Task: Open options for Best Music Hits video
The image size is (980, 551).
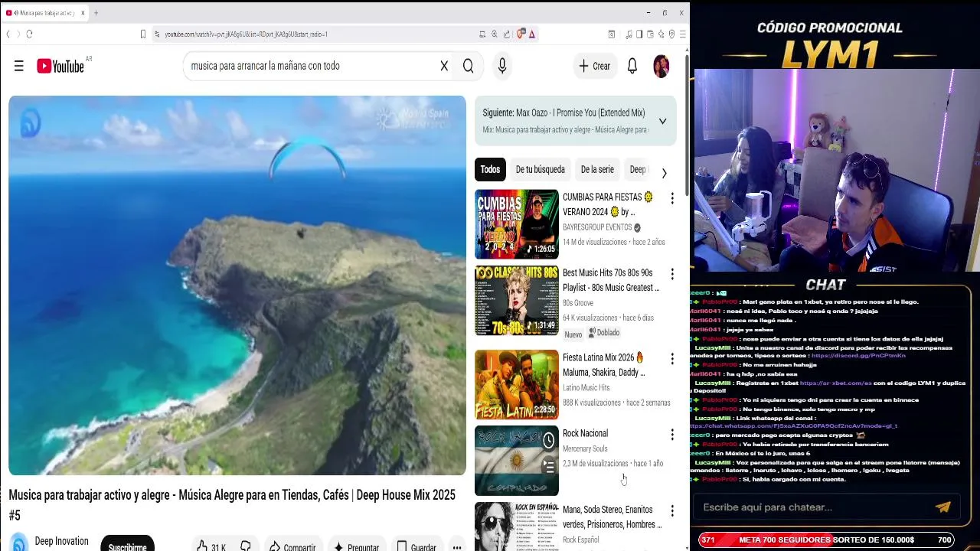Action: click(x=672, y=274)
